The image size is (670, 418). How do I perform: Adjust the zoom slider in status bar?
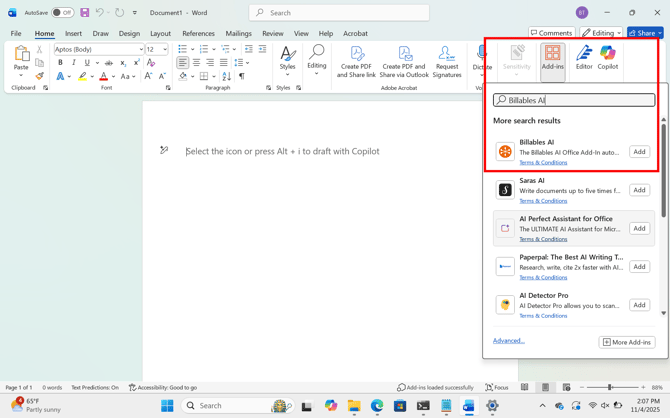coord(608,387)
